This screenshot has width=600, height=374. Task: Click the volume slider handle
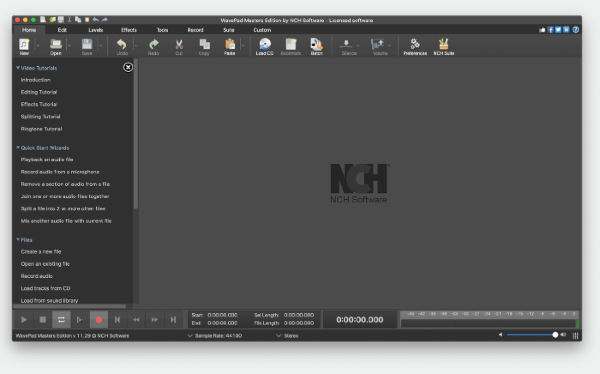[x=555, y=335]
